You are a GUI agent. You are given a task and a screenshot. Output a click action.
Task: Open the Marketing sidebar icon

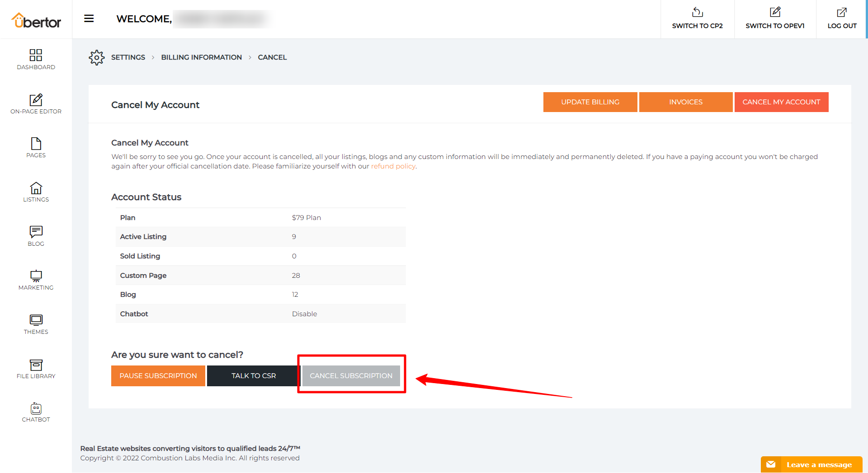(x=36, y=276)
